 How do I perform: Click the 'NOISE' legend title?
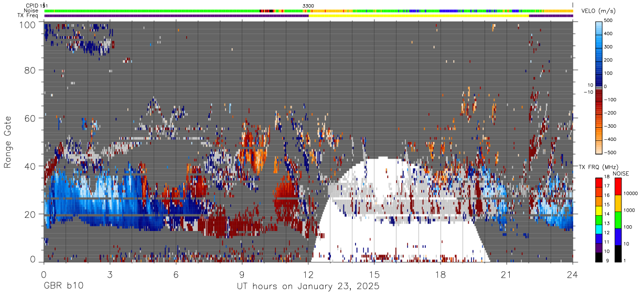tap(621, 173)
